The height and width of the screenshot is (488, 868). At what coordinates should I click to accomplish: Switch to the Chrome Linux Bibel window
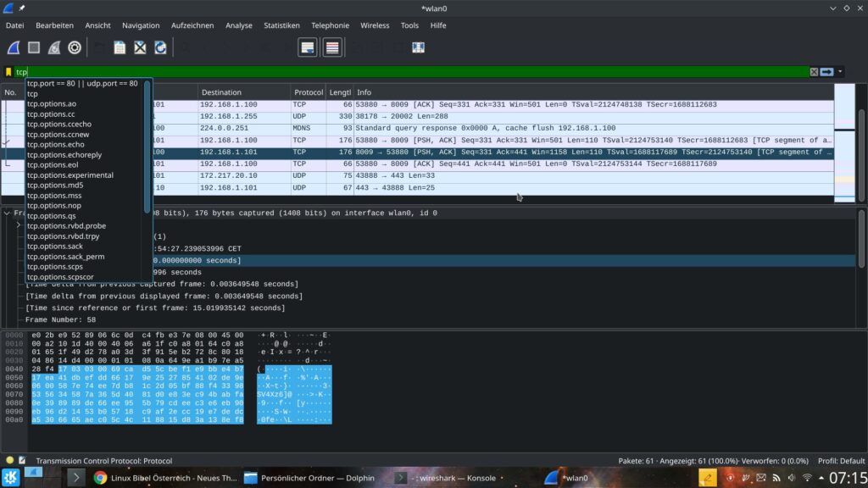tap(165, 478)
